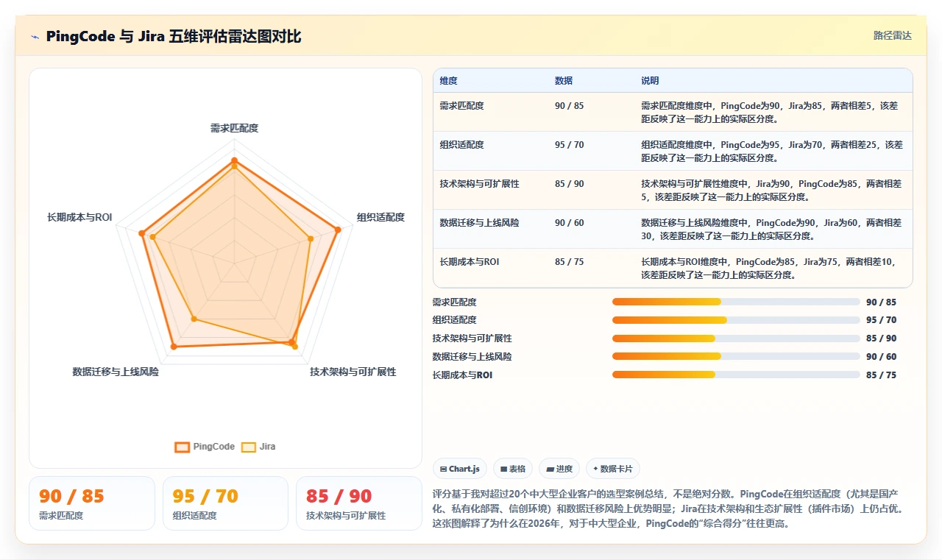942x560 pixels.
Task: Click the 数据卡片 tag chip
Action: [x=613, y=469]
